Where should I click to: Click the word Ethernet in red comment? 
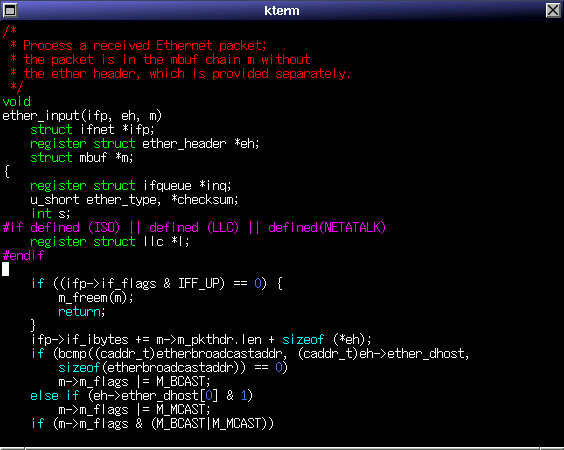[184, 45]
